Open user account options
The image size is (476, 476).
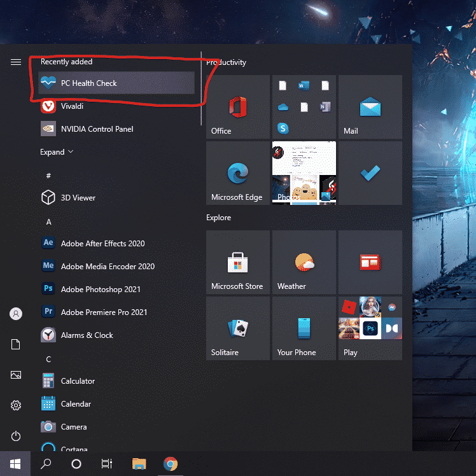click(16, 314)
